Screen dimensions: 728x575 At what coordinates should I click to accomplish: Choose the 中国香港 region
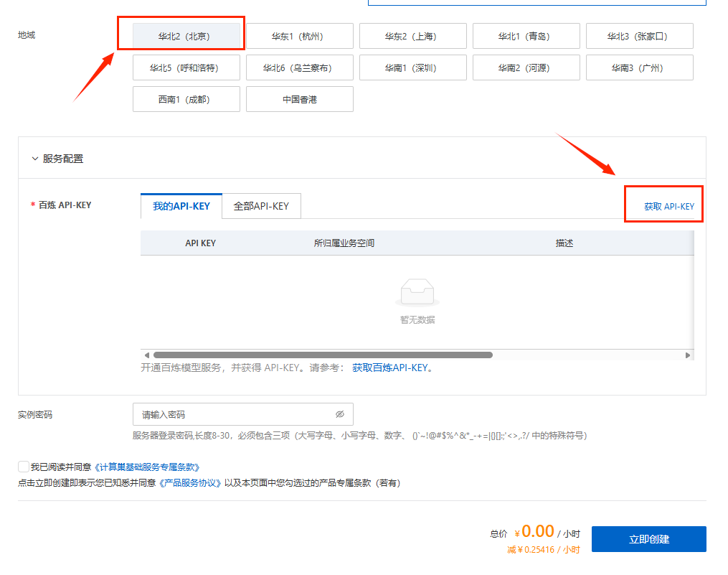coord(299,99)
